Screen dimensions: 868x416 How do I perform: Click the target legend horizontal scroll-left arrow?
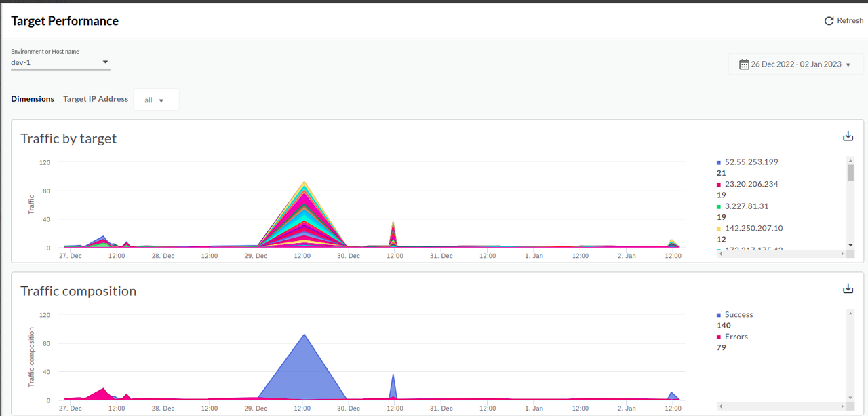[720, 254]
